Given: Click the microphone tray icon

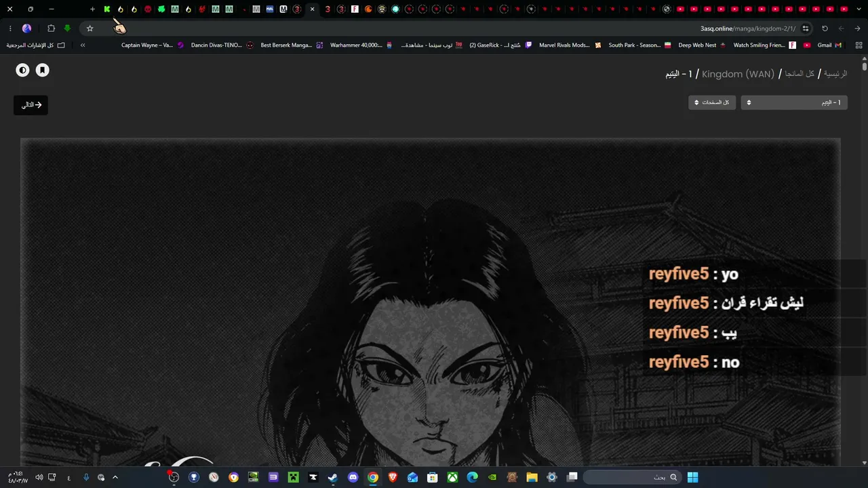Looking at the screenshot, I should tap(86, 477).
